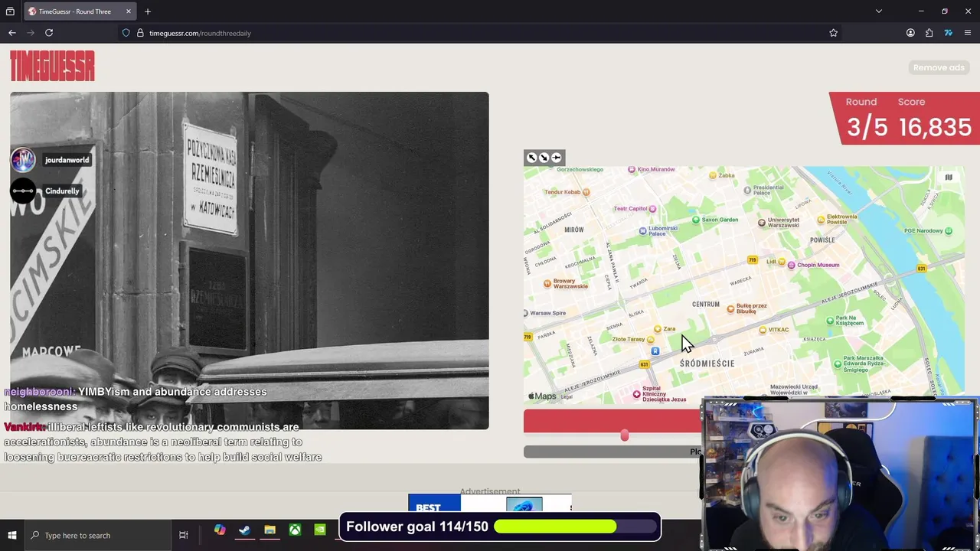Viewport: 980px width, 551px height.
Task: Open the browser extensions puzzle icon
Action: [929, 33]
